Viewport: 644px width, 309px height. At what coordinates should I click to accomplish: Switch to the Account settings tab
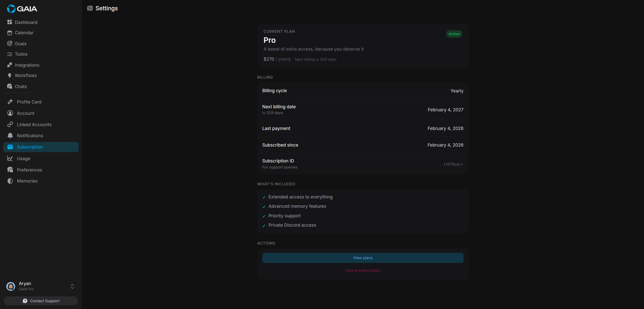pos(26,113)
